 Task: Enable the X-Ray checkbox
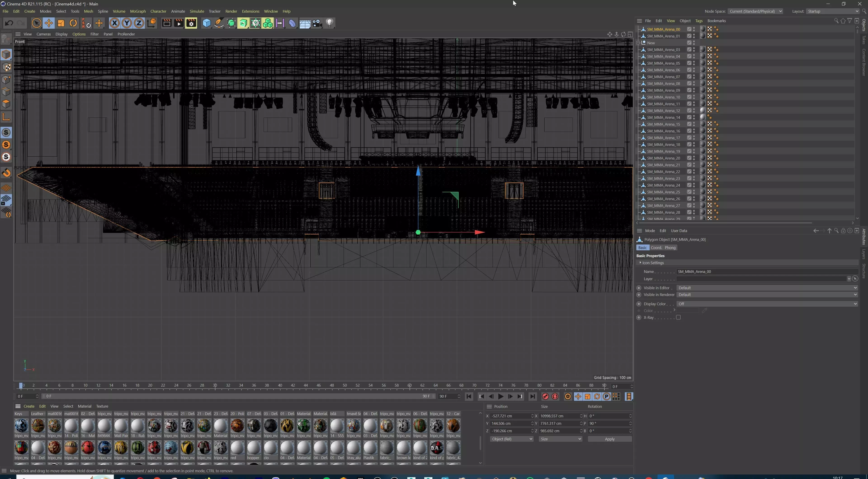678,317
